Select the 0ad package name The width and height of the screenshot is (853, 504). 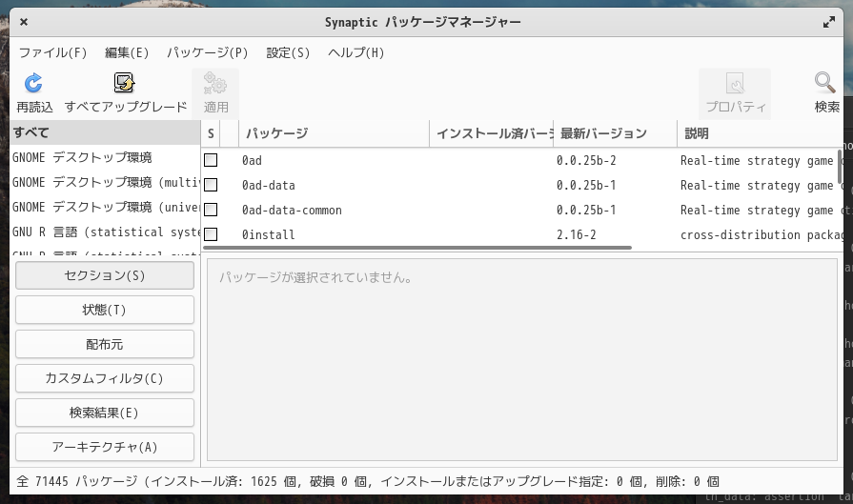point(252,160)
